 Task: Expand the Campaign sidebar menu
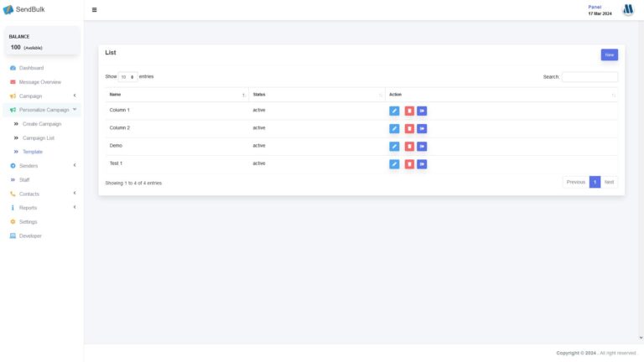[x=42, y=96]
